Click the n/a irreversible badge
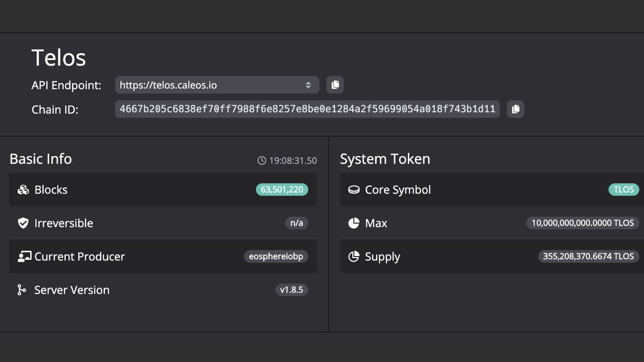Image resolution: width=644 pixels, height=362 pixels. coord(297,223)
